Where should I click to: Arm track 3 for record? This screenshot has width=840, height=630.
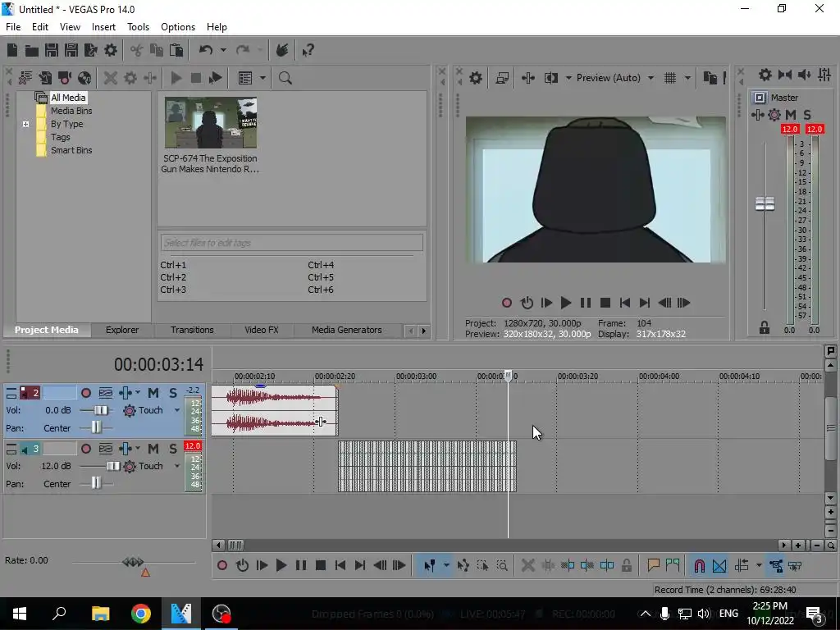[85, 449]
